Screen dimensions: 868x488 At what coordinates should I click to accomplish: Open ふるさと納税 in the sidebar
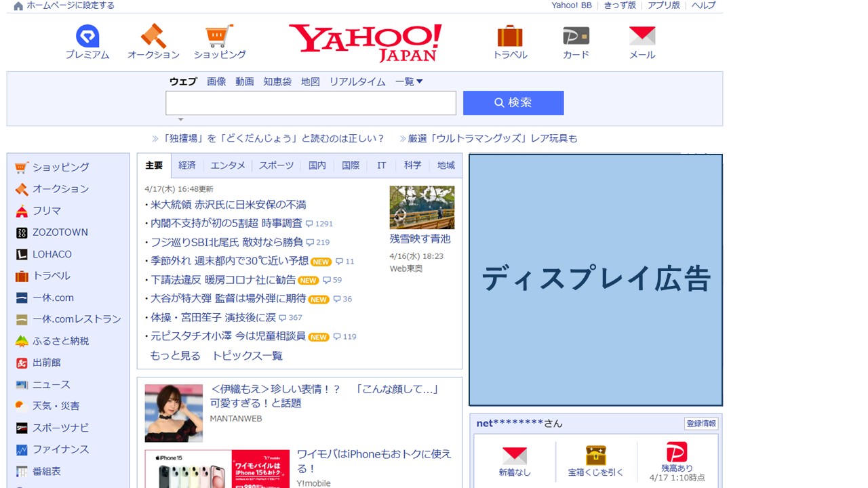click(61, 341)
